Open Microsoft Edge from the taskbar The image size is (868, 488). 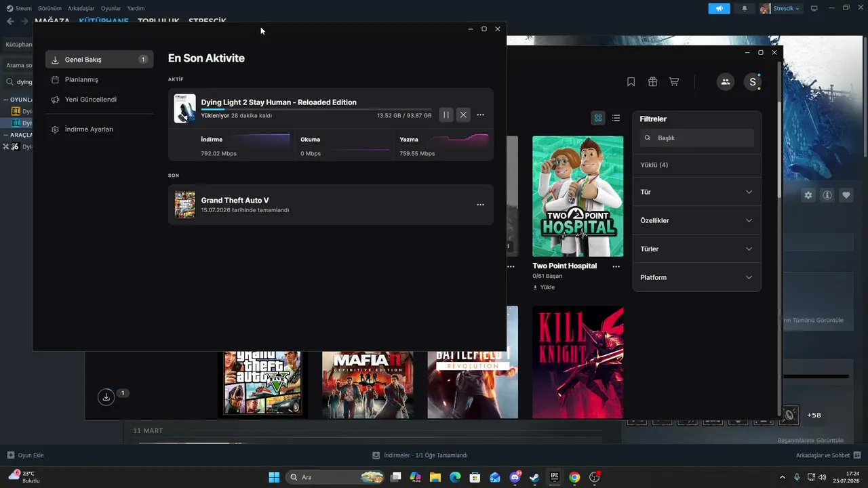tap(455, 477)
